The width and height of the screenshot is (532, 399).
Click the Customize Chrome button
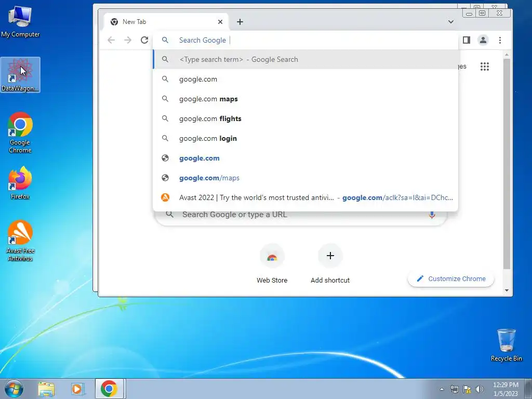(x=451, y=278)
